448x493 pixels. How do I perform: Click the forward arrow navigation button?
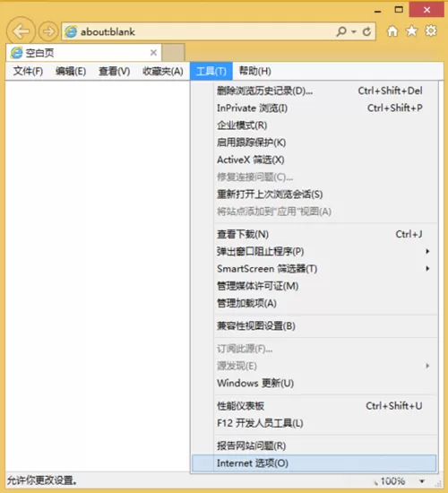[48, 31]
